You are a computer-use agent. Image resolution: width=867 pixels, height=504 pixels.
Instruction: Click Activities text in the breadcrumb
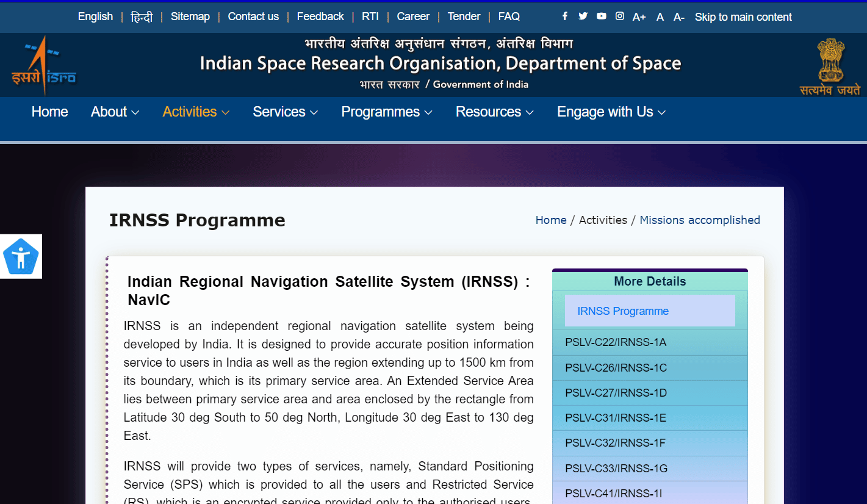tap(603, 220)
